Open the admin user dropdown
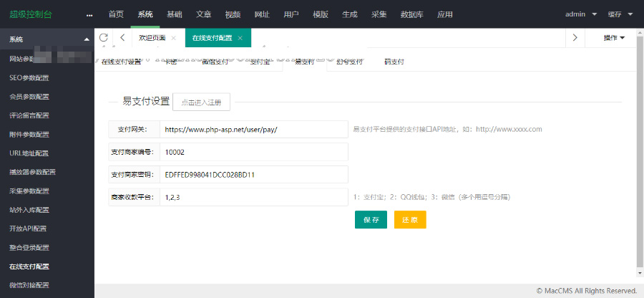 pos(580,14)
